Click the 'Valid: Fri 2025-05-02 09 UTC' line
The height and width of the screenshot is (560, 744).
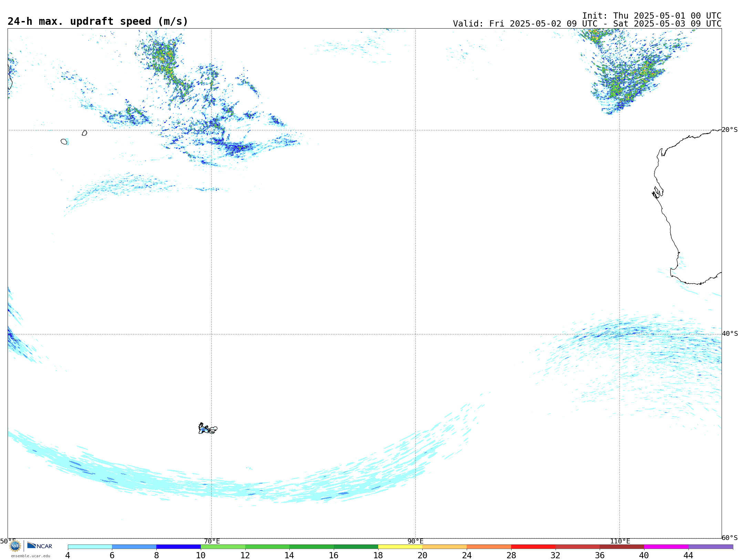point(587,24)
